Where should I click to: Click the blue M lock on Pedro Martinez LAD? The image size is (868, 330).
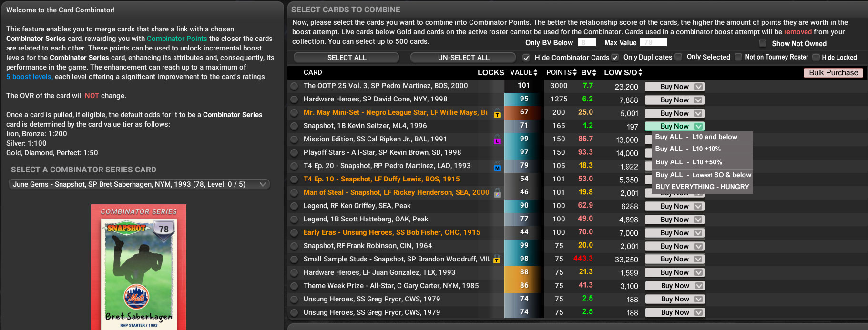(x=497, y=167)
